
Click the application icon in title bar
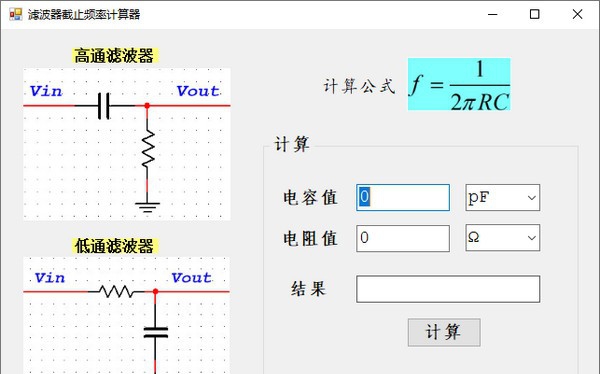click(x=16, y=15)
